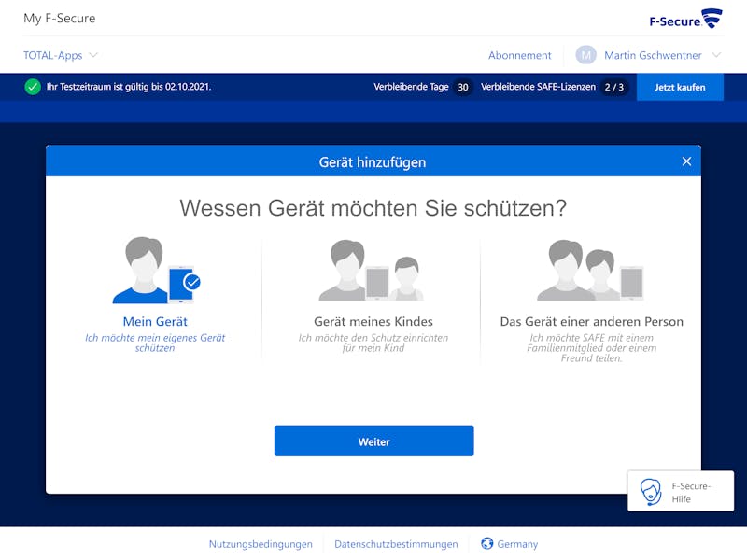747x560 pixels.
Task: Open the F-Secure-Hilfe help text
Action: (691, 492)
